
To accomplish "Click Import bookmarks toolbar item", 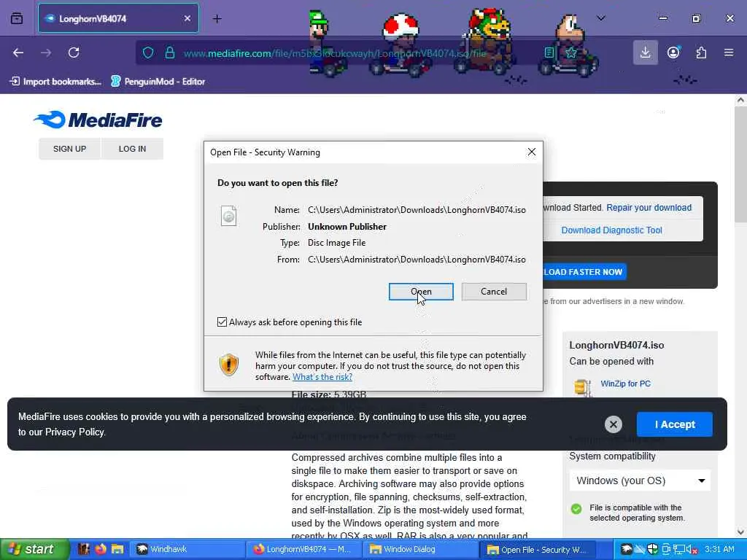I will 55,82.
